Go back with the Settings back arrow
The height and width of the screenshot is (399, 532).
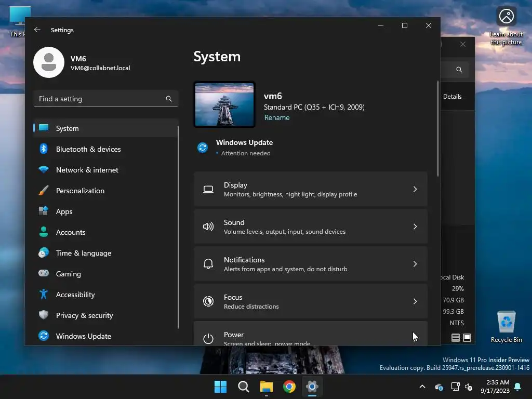pyautogui.click(x=37, y=30)
